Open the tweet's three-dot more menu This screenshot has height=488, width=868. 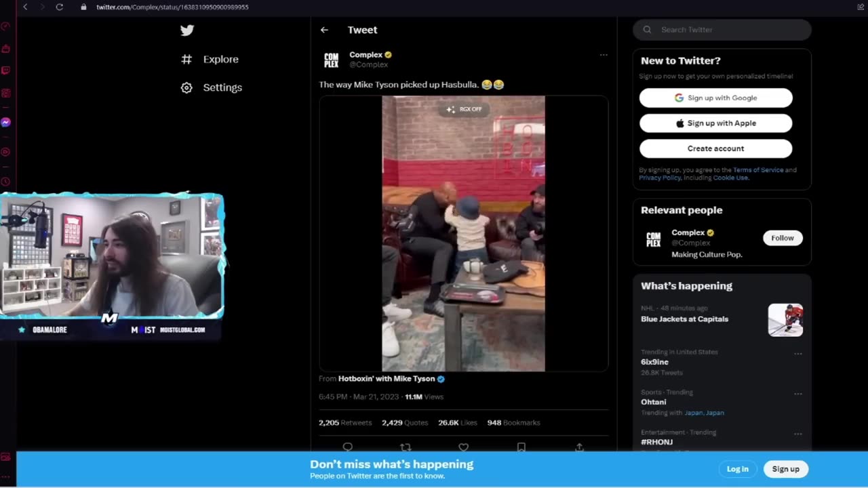[604, 55]
